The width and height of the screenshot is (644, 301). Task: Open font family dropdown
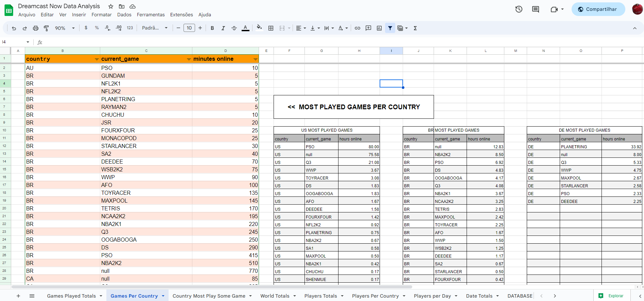click(155, 28)
